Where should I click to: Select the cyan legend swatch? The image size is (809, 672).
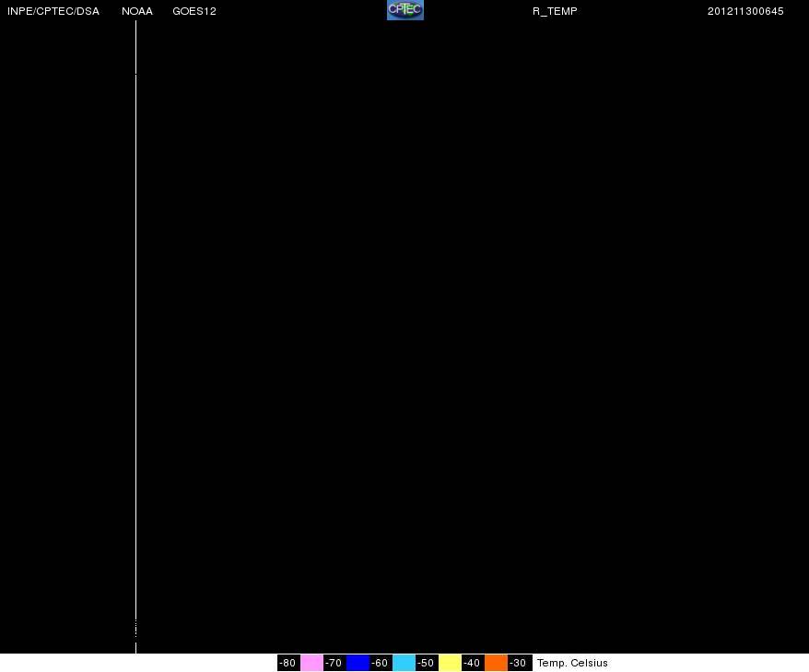404,663
